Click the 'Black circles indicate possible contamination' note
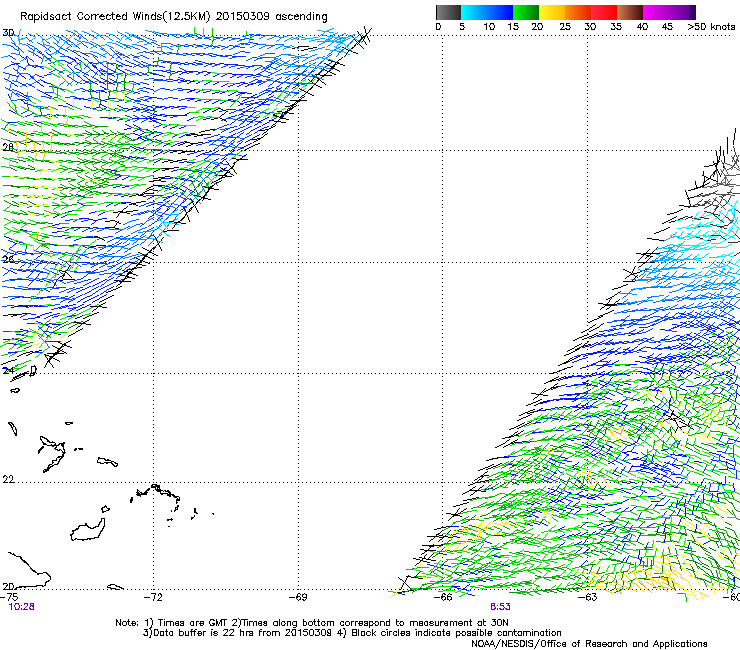Image resolution: width=740 pixels, height=650 pixels. [x=450, y=633]
